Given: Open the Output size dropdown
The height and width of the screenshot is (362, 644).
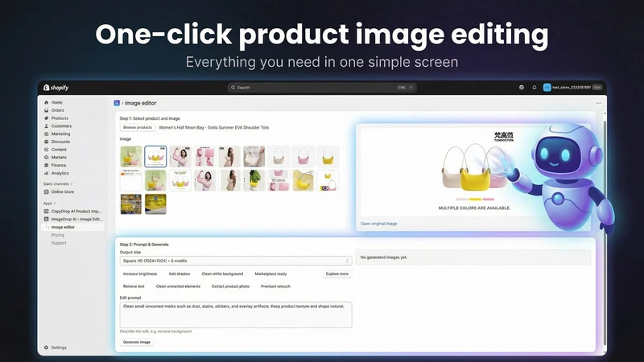Looking at the screenshot, I should [236, 261].
